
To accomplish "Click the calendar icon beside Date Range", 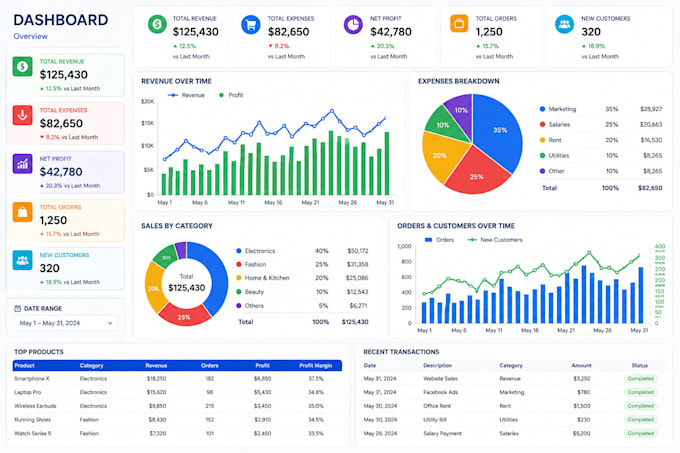I will tap(17, 309).
